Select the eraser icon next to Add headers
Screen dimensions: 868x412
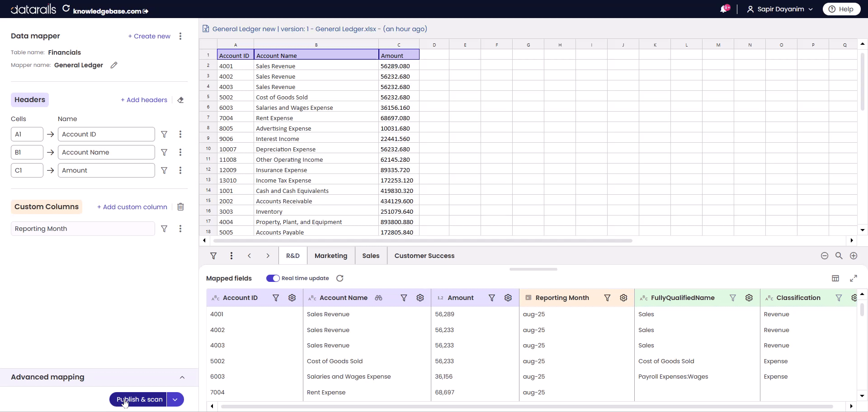pyautogui.click(x=180, y=100)
